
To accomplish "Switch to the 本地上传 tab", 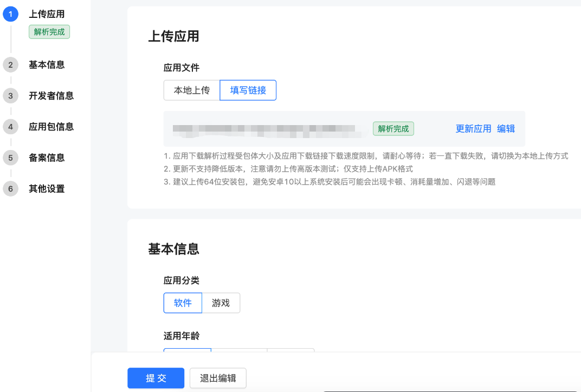I will click(x=191, y=90).
